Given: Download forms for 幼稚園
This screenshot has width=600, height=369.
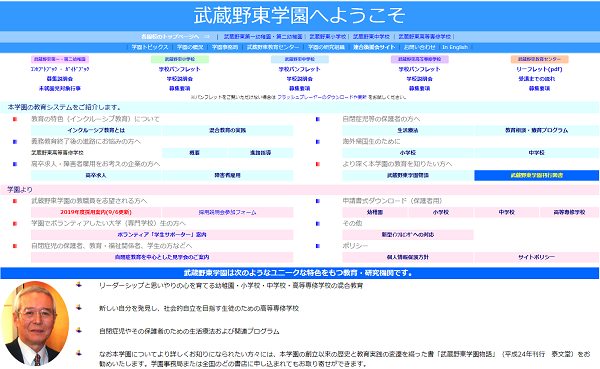Looking at the screenshot, I should point(375,212).
